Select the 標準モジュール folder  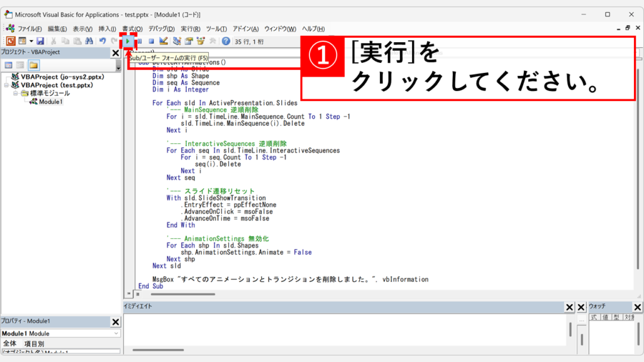50,93
